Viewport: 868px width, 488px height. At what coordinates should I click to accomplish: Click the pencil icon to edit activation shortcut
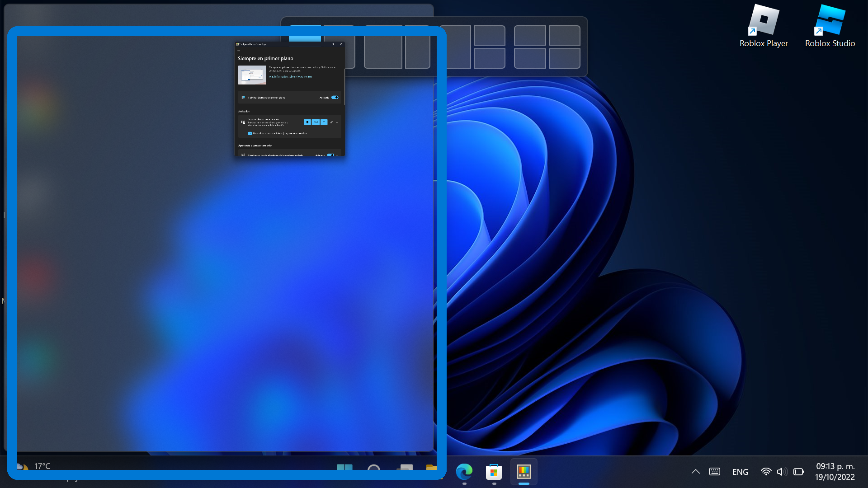[x=332, y=122]
